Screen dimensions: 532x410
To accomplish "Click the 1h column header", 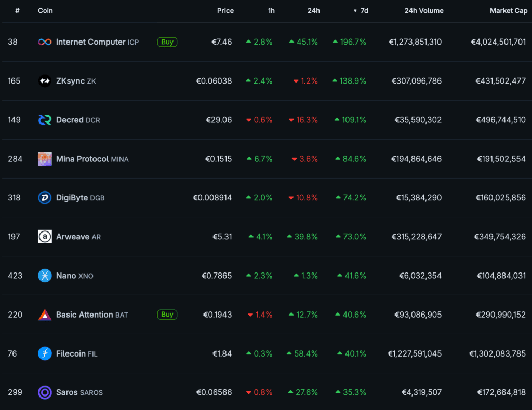I will point(271,10).
